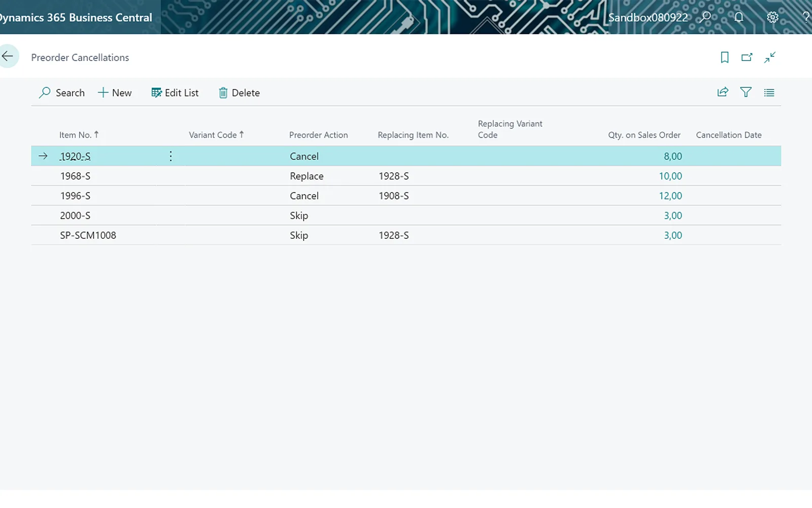Select item number 1968-S cell
The height and width of the screenshot is (508, 812).
click(x=75, y=176)
